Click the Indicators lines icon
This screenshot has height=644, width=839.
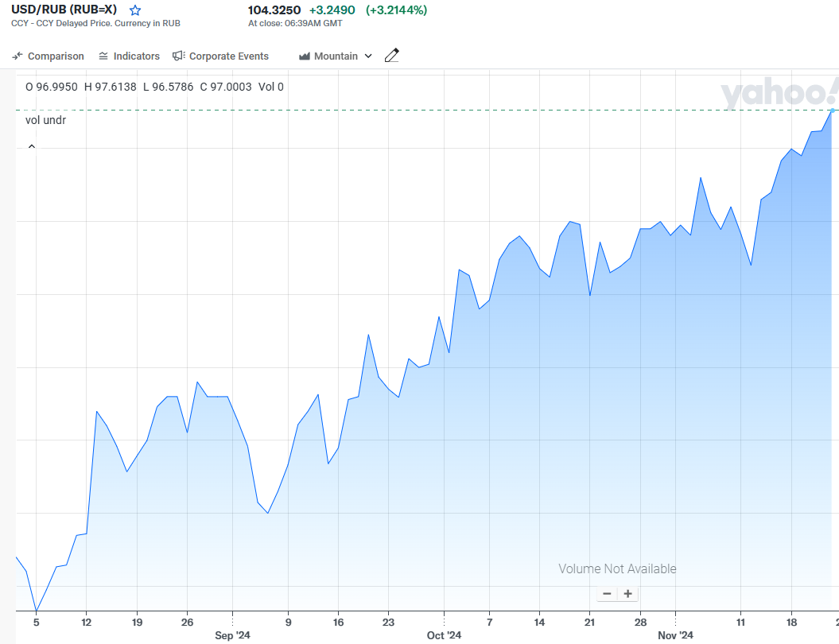click(103, 56)
